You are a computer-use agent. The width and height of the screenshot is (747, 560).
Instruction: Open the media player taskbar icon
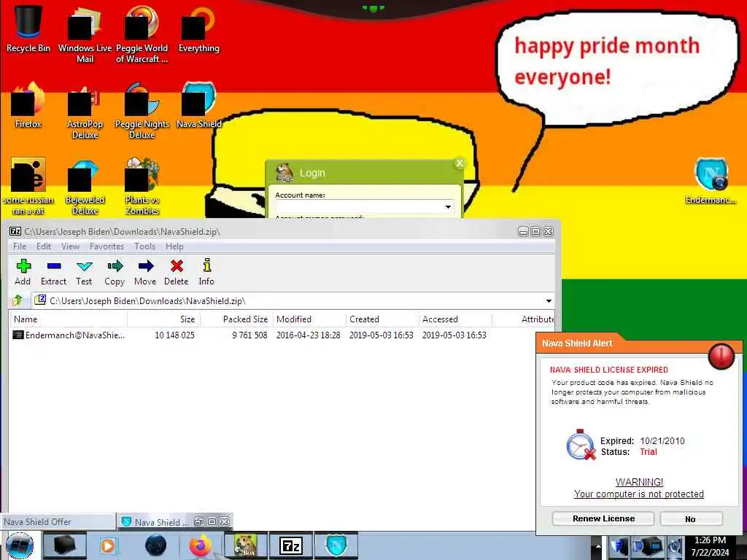109,545
